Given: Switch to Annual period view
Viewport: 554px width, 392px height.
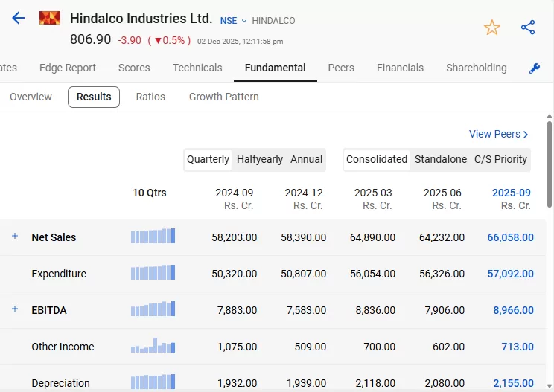Looking at the screenshot, I should [306, 159].
